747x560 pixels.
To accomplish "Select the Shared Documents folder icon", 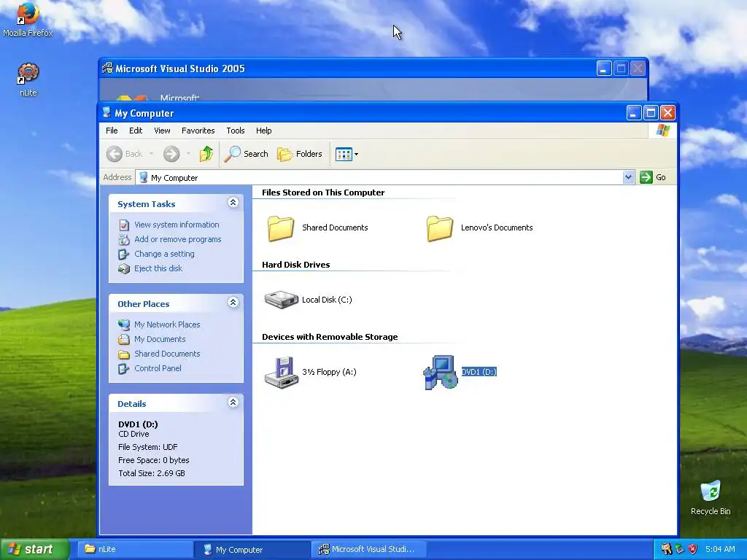I will click(280, 228).
